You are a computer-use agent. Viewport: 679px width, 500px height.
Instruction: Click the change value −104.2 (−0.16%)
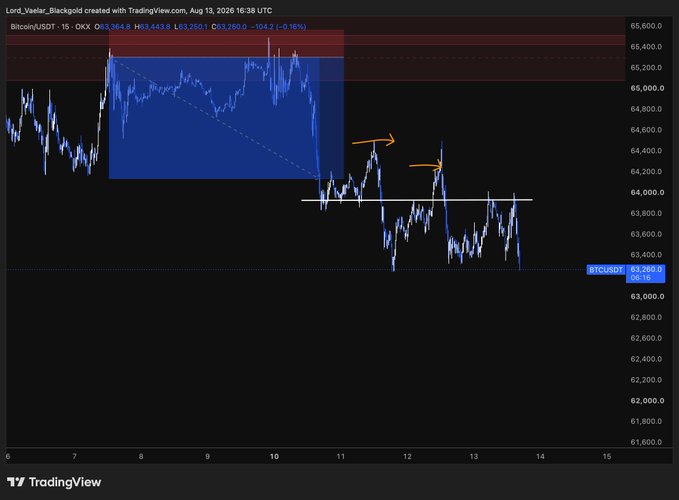[278, 27]
